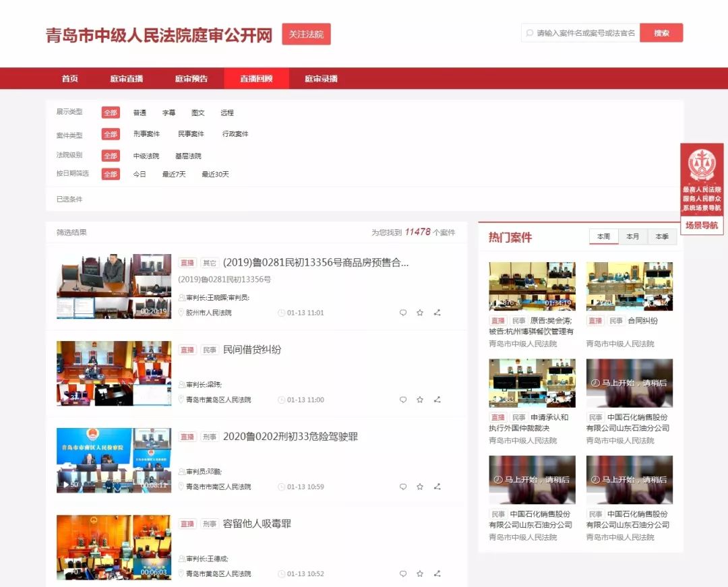Choose 最近7天 date filter
The width and height of the screenshot is (728, 587).
click(174, 175)
